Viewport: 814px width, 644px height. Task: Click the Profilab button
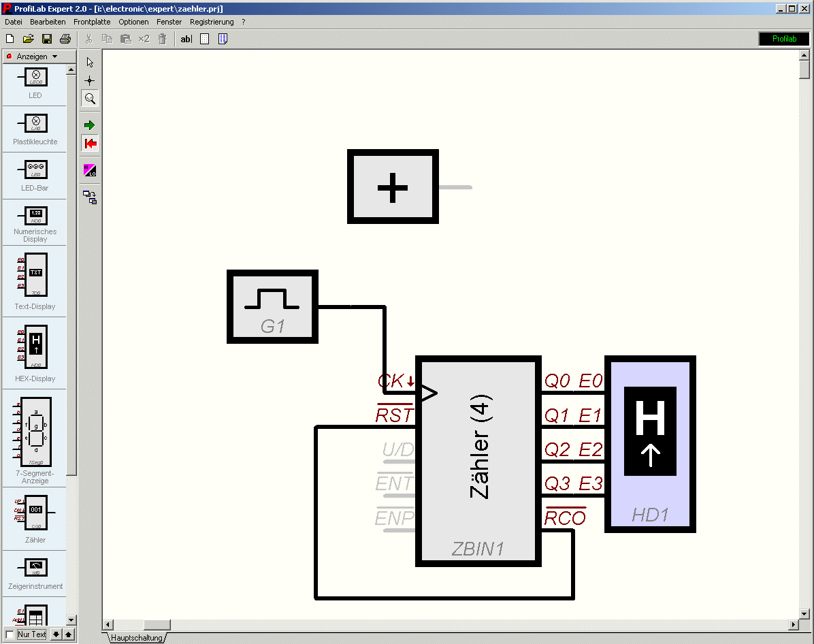coord(784,39)
